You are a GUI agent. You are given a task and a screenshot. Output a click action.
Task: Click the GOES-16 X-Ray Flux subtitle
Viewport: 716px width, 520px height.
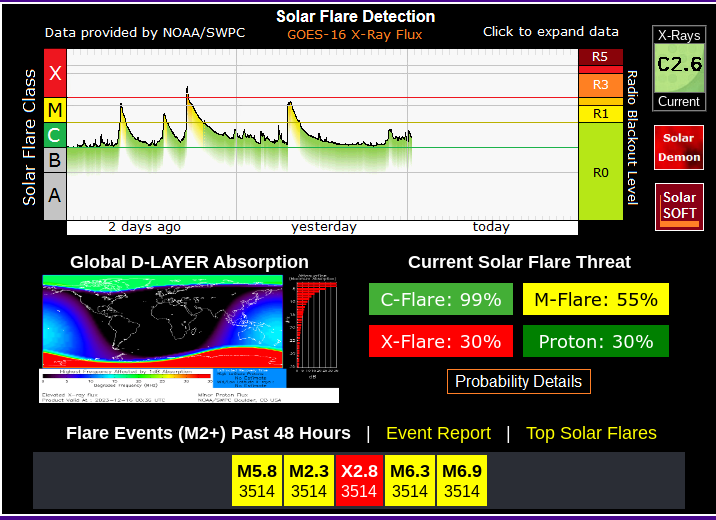(355, 35)
